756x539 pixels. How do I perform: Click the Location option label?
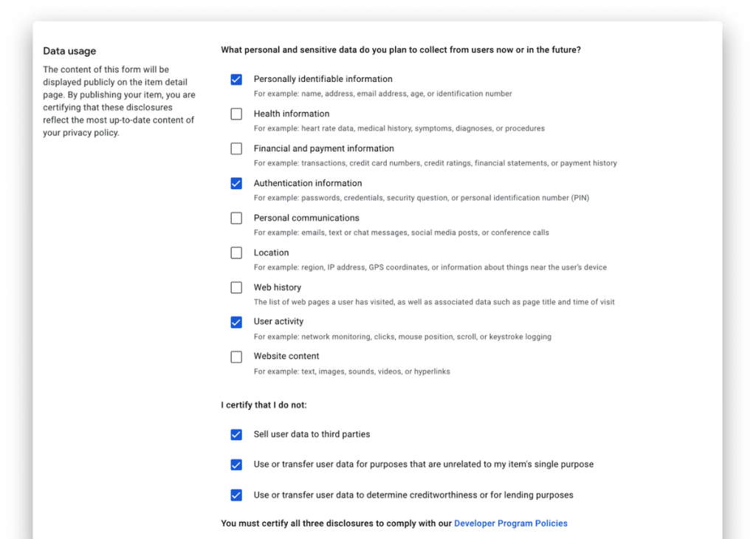[x=272, y=253]
